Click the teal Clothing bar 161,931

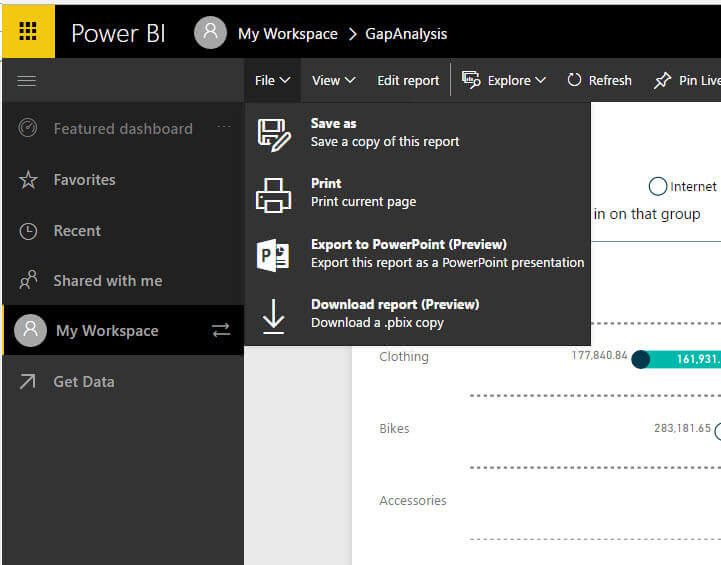click(683, 359)
